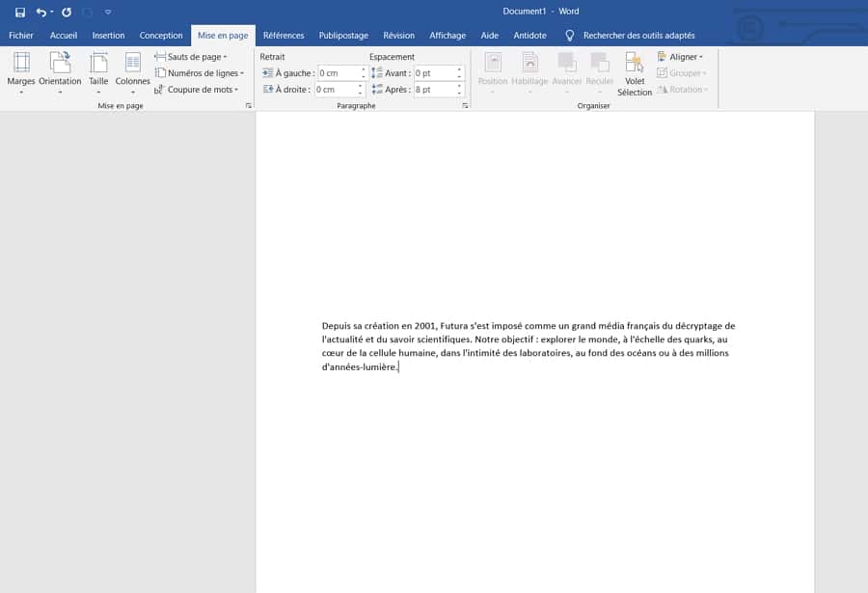Screen dimensions: 868x593
Task: Click the Avant spacing icon
Action: click(x=377, y=72)
